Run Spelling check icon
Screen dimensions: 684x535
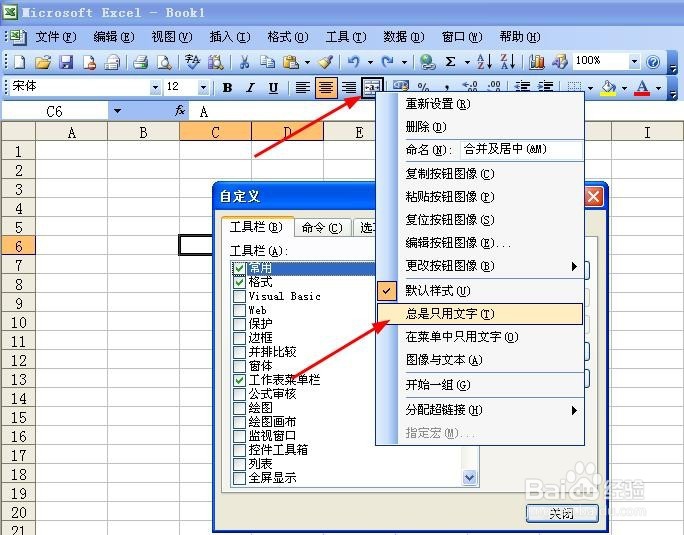click(192, 62)
